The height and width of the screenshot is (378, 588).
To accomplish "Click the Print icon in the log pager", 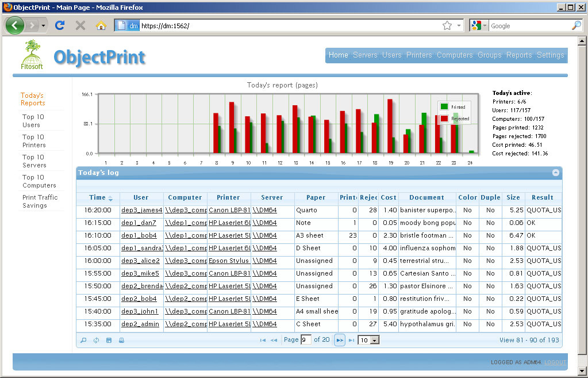I will tap(121, 340).
